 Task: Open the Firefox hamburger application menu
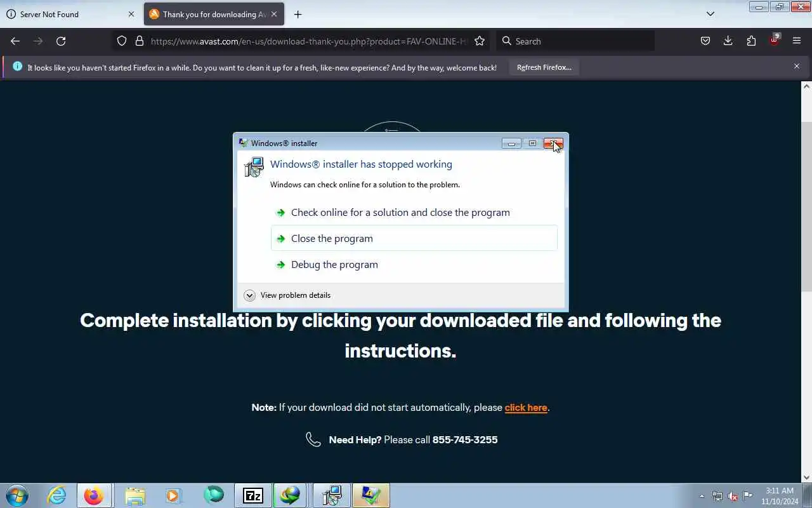coord(797,41)
